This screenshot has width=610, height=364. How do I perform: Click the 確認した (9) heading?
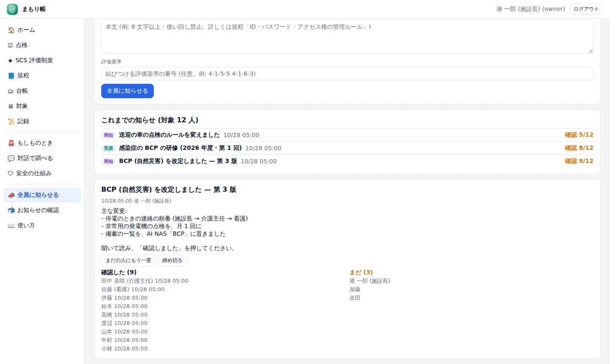point(119,272)
